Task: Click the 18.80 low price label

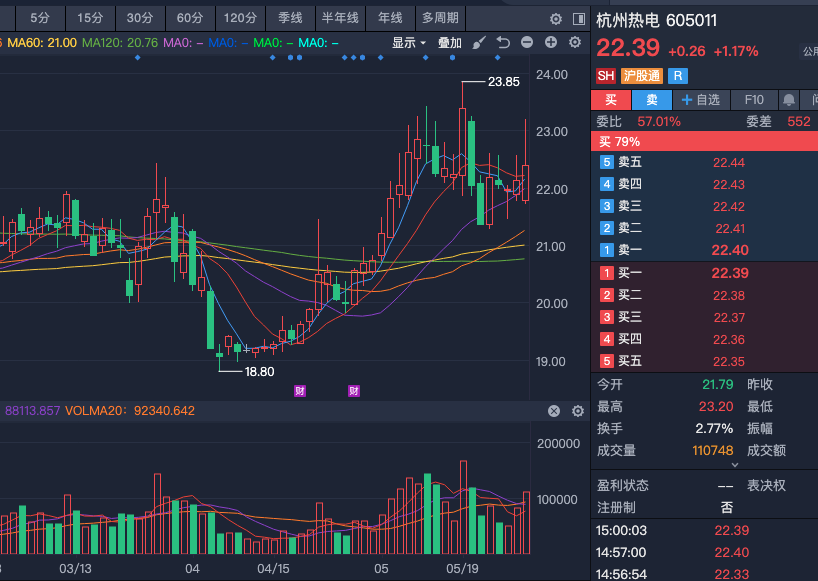Action: [x=259, y=371]
